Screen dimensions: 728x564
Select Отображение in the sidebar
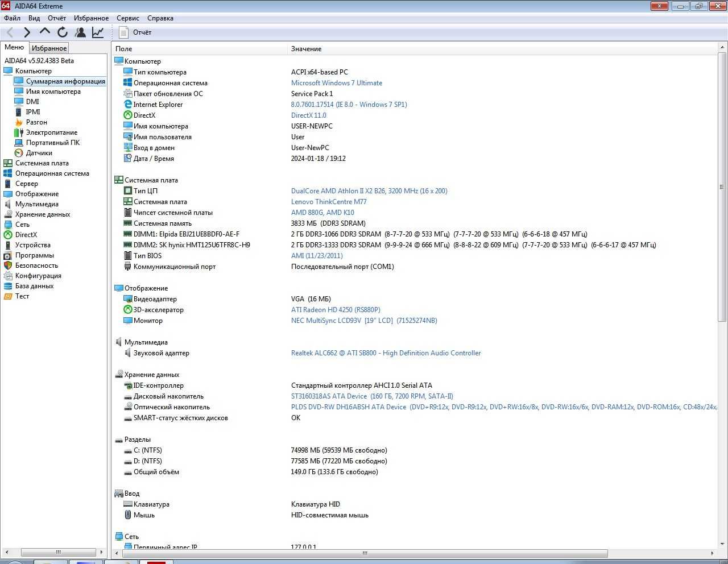pos(37,194)
